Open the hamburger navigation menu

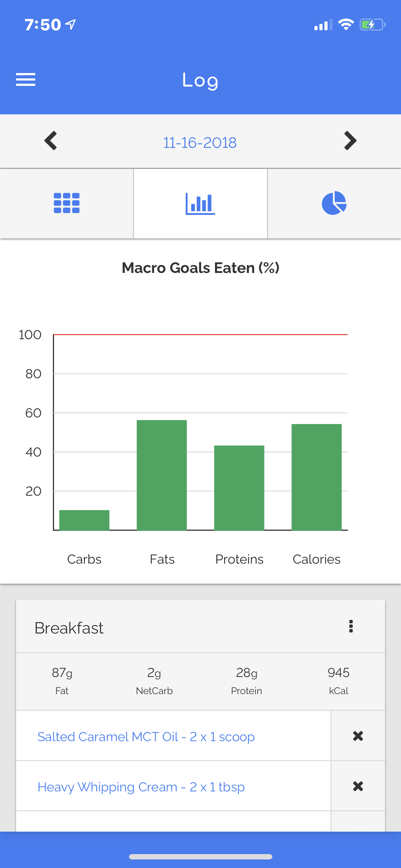26,79
